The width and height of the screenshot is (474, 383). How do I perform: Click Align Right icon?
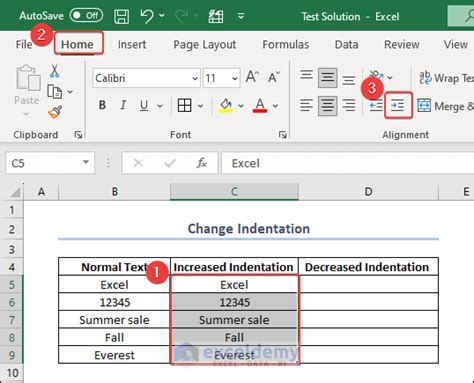click(x=349, y=106)
